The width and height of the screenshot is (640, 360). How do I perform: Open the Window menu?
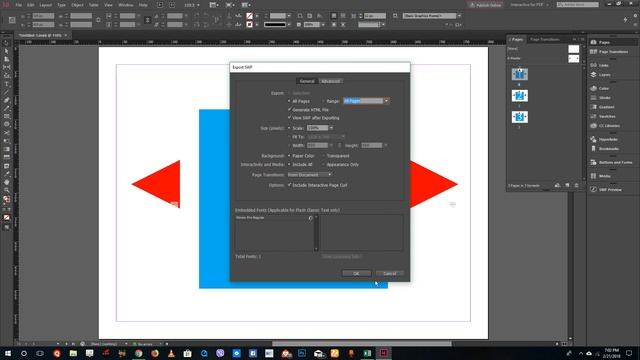[x=125, y=5]
